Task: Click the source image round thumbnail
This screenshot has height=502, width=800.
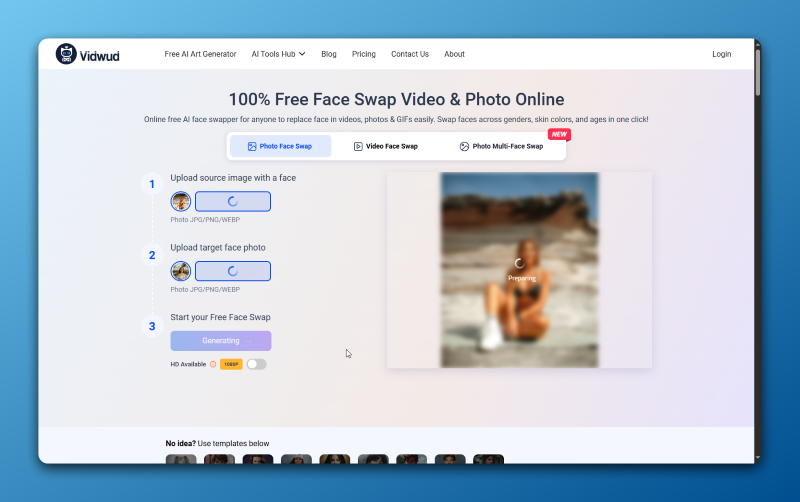Action: (181, 202)
